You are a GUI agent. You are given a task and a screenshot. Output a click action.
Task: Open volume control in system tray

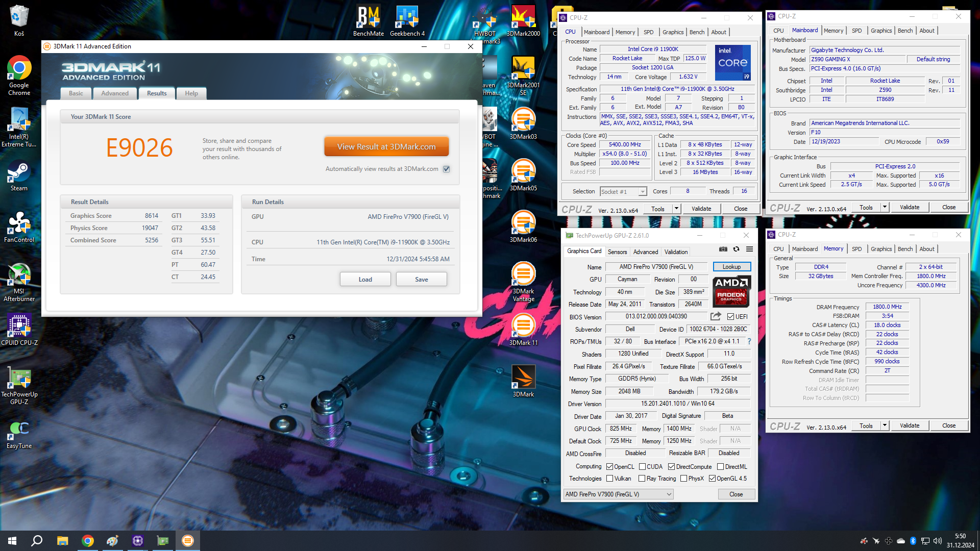(937, 541)
